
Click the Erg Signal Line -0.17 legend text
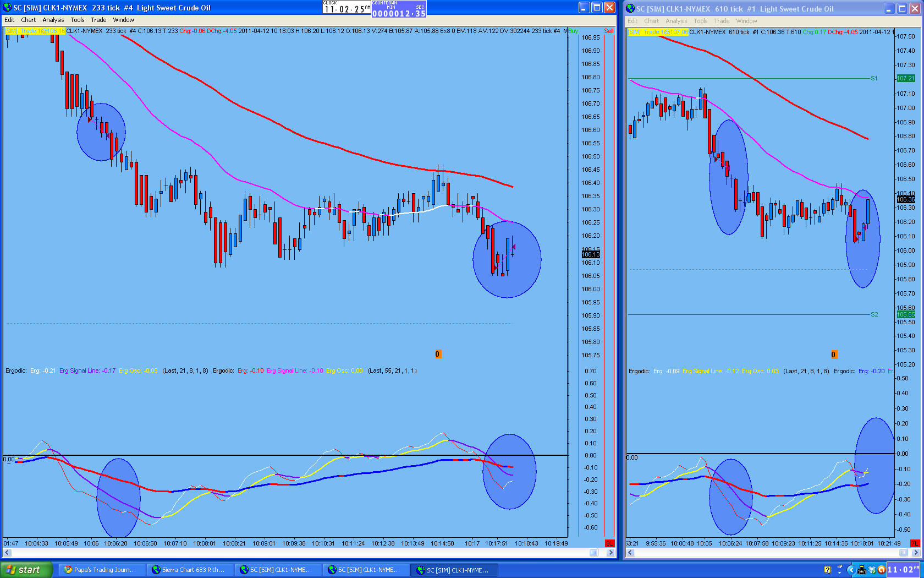tap(87, 370)
